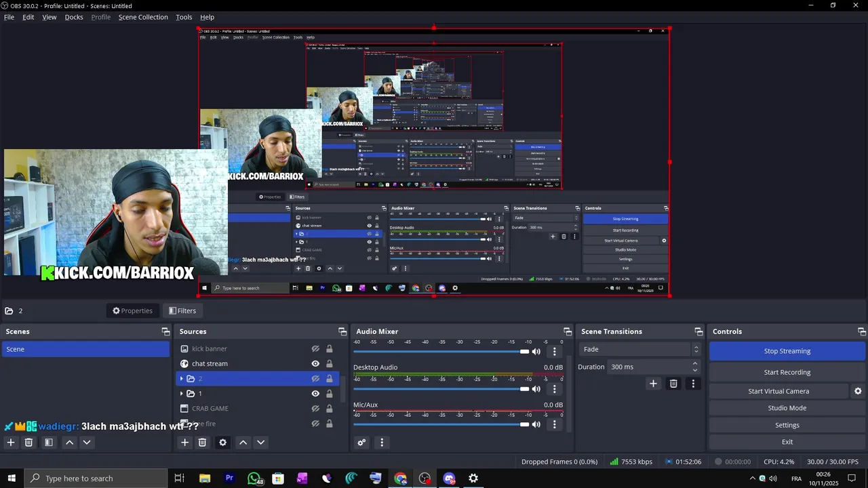The image size is (868, 488).
Task: Remove selected source with the Sources trash icon
Action: [202, 443]
